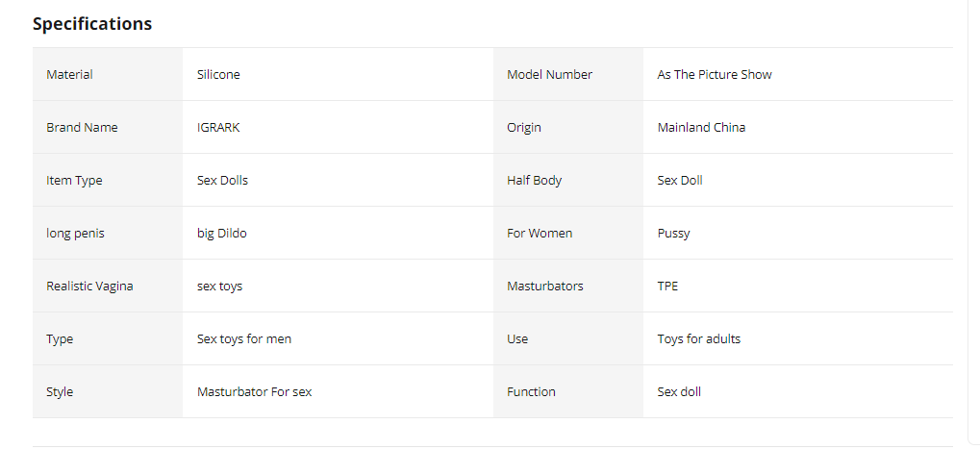Select the Type label cell
Viewport: 980px width, 449px height.
coord(60,339)
